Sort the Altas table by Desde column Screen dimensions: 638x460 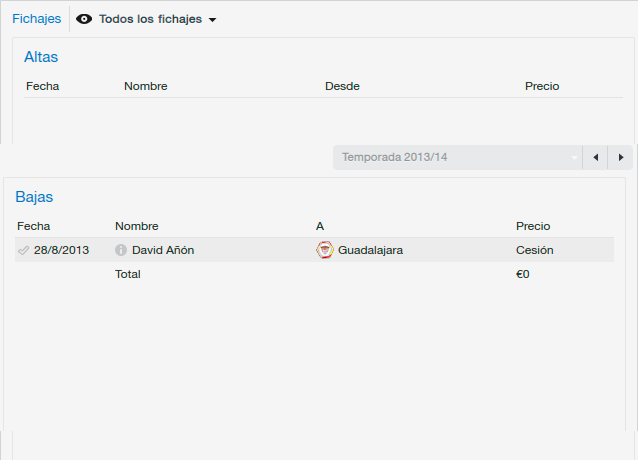coord(342,86)
